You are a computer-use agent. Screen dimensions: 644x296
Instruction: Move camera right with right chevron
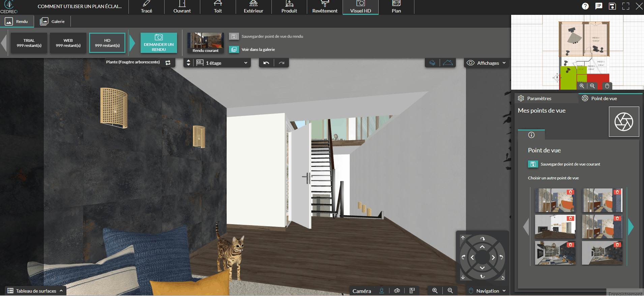pos(493,258)
